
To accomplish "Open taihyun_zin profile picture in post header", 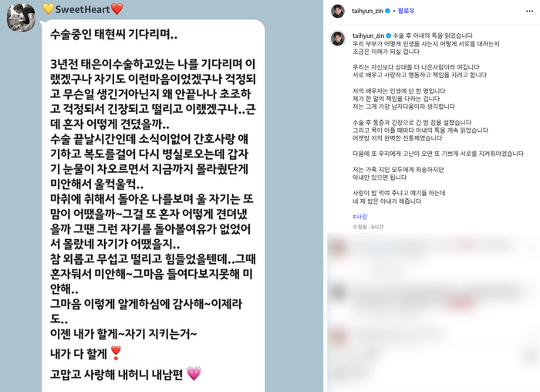I will (x=338, y=11).
